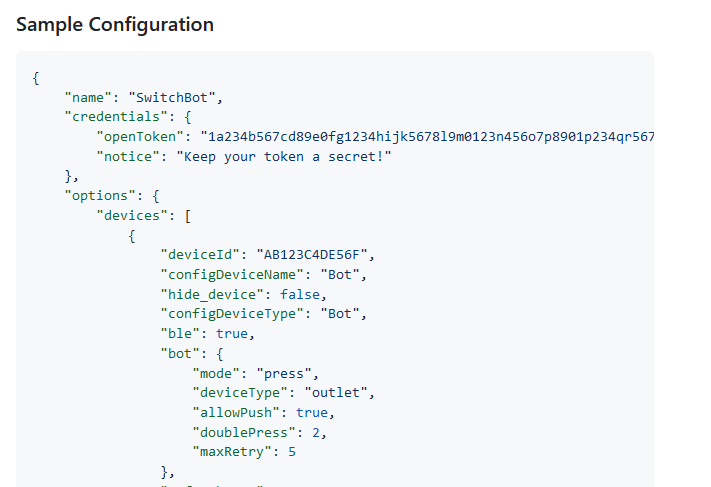Click the Sample Configuration heading

click(115, 25)
